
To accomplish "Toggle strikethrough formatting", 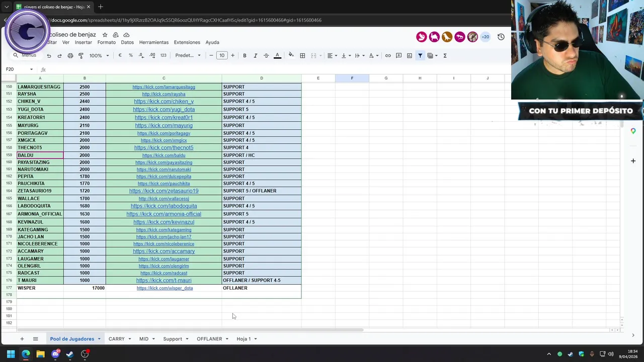I will point(266,55).
